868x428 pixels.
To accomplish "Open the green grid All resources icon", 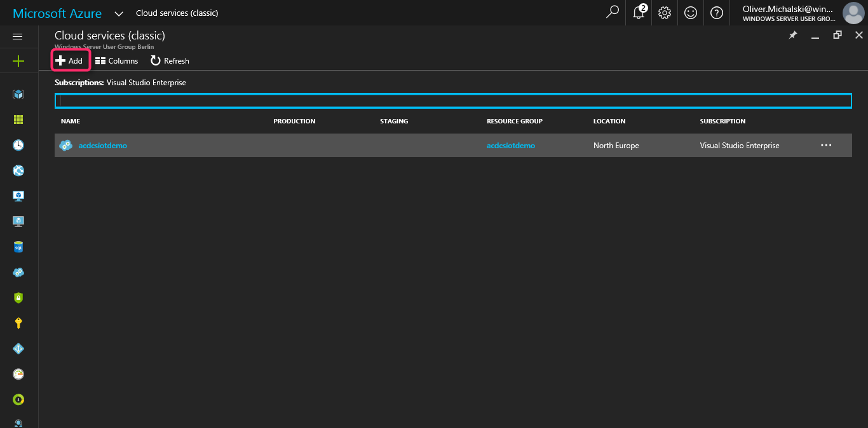I will (x=18, y=120).
